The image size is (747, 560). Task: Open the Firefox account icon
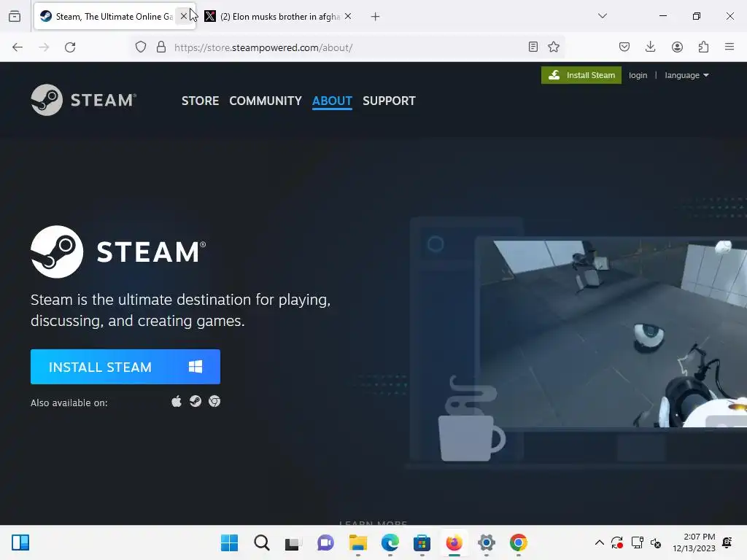[x=677, y=47]
